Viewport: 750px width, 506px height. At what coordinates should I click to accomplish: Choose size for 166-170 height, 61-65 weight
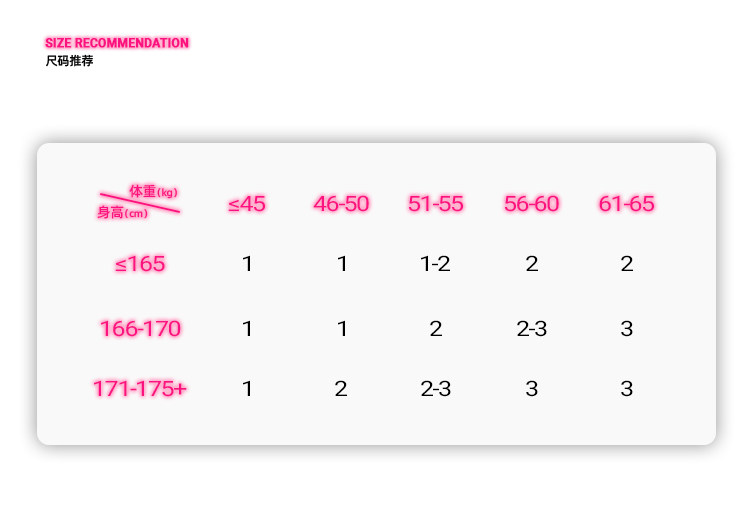[x=626, y=328]
